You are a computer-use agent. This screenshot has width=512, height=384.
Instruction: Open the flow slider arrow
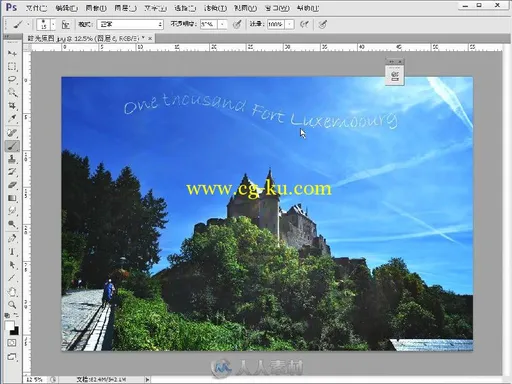pyautogui.click(x=289, y=24)
